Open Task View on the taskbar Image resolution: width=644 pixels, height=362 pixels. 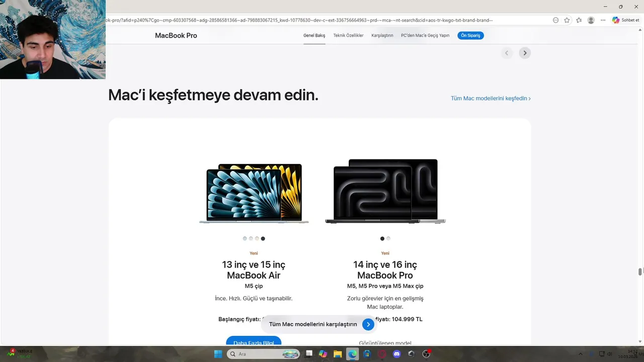(309, 354)
